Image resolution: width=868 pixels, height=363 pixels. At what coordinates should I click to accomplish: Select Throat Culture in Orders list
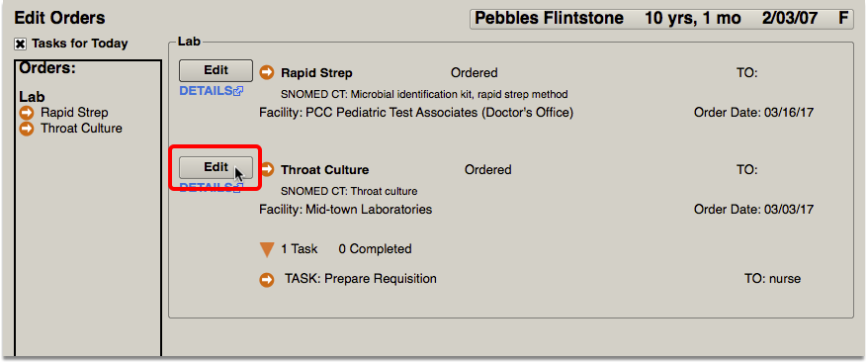pyautogui.click(x=81, y=129)
